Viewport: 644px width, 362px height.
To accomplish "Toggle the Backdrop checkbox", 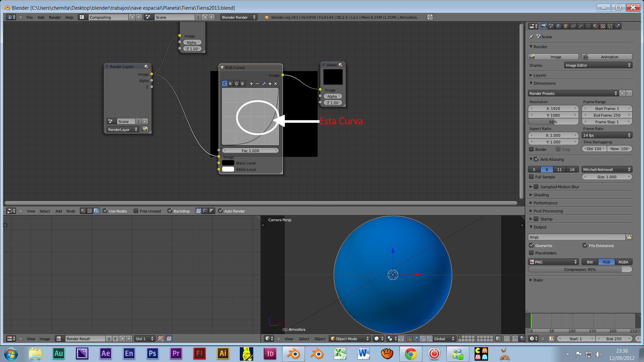I will pyautogui.click(x=170, y=211).
